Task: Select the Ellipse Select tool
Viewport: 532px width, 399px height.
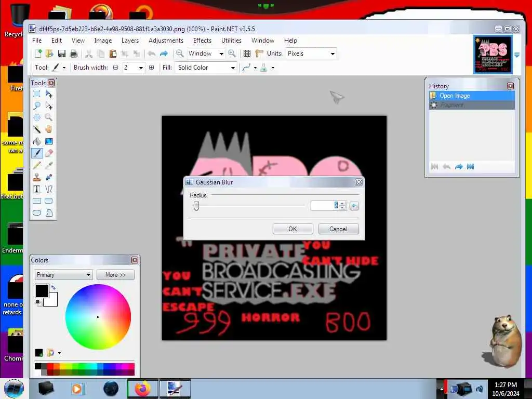Action: click(x=37, y=117)
